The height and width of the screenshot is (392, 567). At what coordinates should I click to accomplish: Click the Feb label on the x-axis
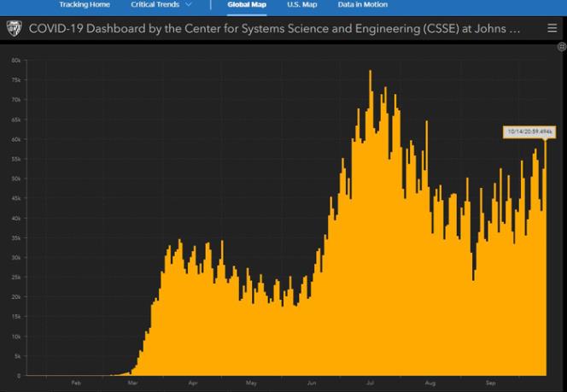click(76, 383)
